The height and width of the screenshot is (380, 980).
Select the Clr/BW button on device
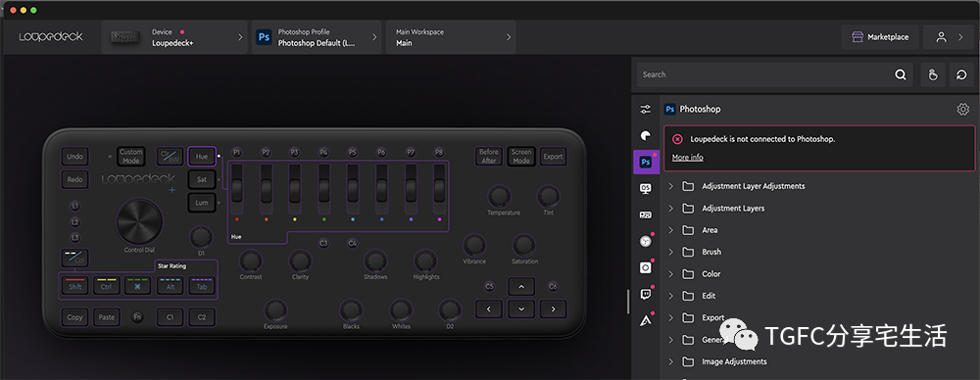(170, 157)
